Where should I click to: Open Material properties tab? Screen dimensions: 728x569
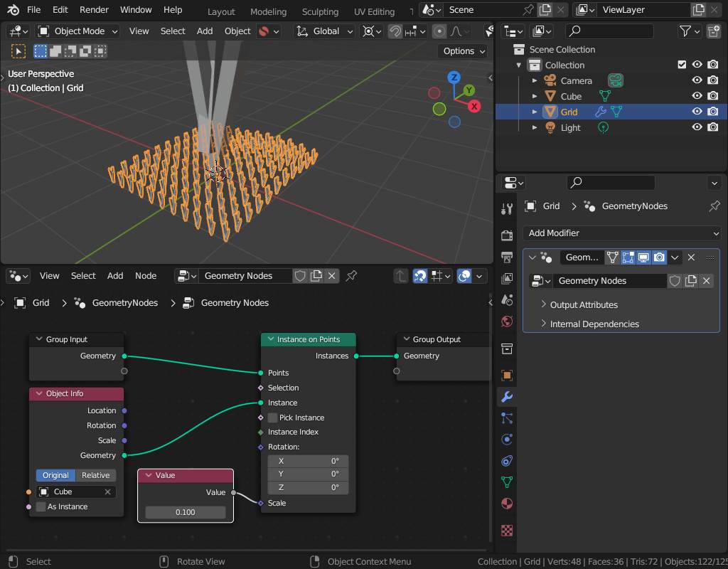click(506, 504)
